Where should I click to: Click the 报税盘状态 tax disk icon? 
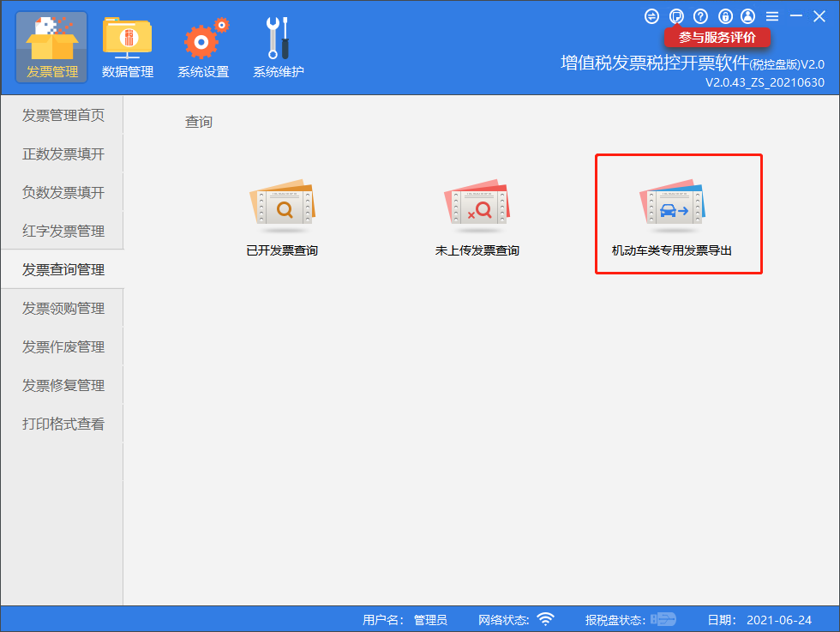[663, 619]
